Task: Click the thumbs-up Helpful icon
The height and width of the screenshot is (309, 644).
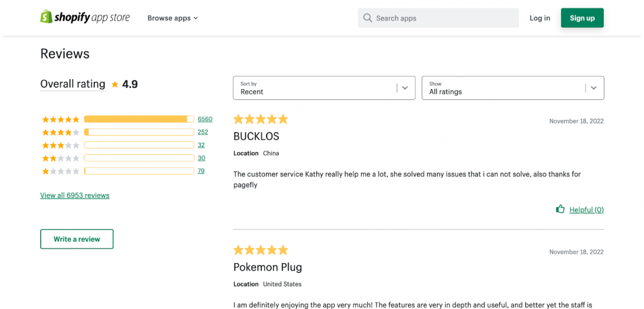Action: click(560, 209)
